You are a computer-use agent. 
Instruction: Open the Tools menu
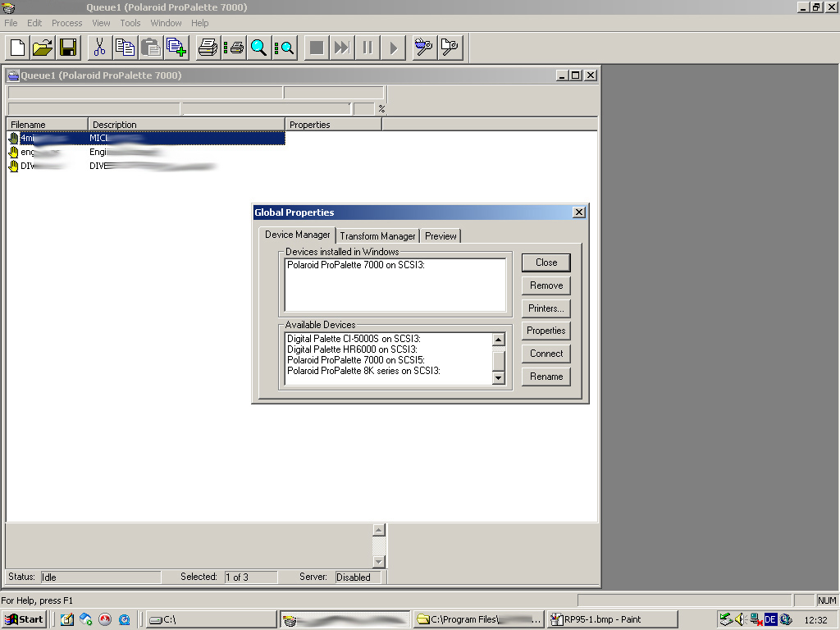[x=130, y=23]
